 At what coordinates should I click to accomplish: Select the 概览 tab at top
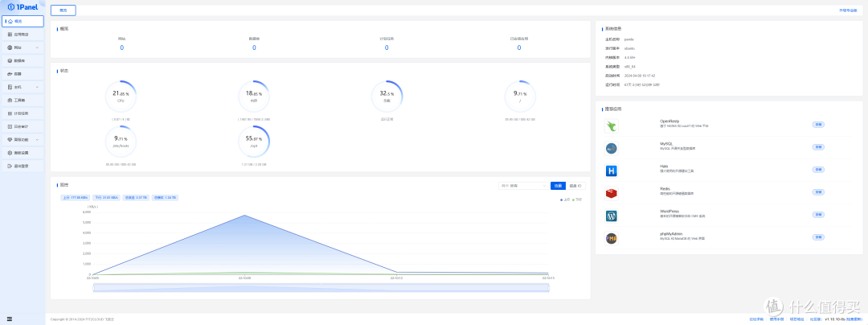(63, 10)
